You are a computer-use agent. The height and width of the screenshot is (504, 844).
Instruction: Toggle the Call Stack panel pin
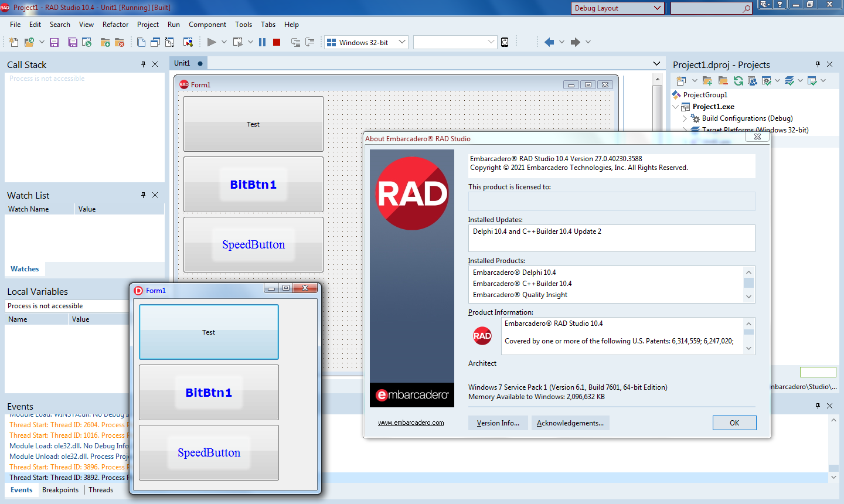(x=143, y=64)
